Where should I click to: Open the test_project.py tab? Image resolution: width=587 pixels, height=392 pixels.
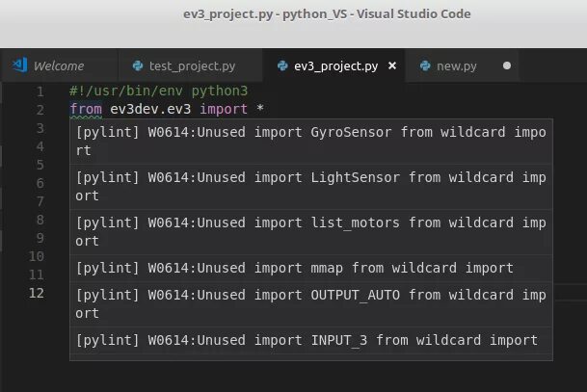point(190,65)
